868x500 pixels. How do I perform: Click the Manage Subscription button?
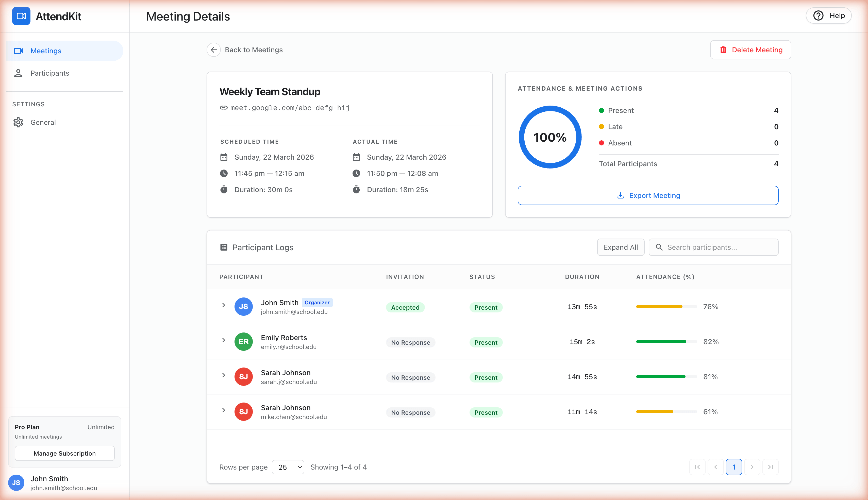pyautogui.click(x=64, y=453)
